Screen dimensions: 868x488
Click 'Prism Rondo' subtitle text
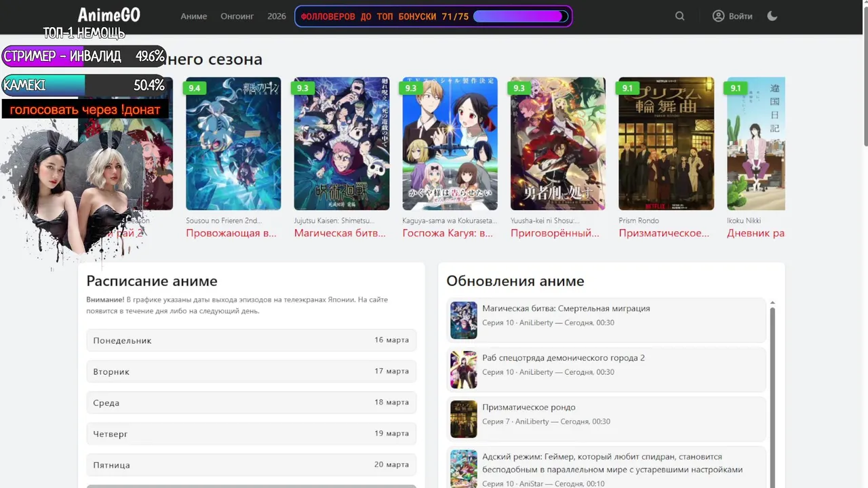[639, 220]
